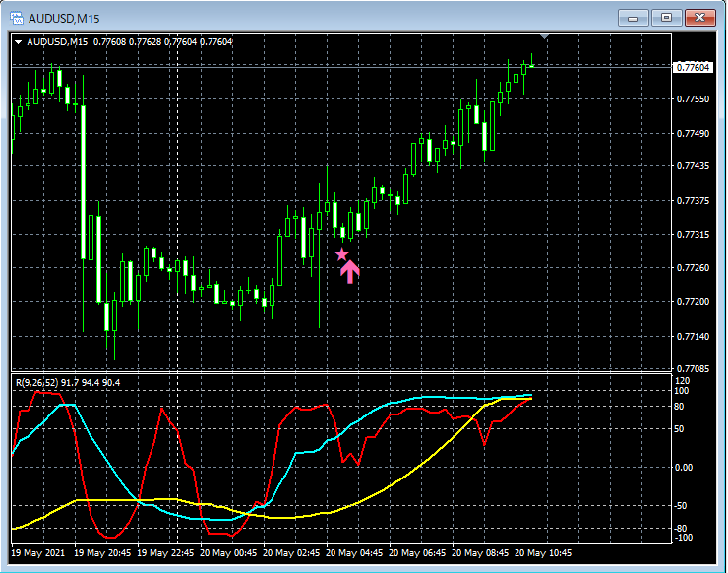
Task: Click the pink up-arrow buy signal
Action: (x=349, y=272)
